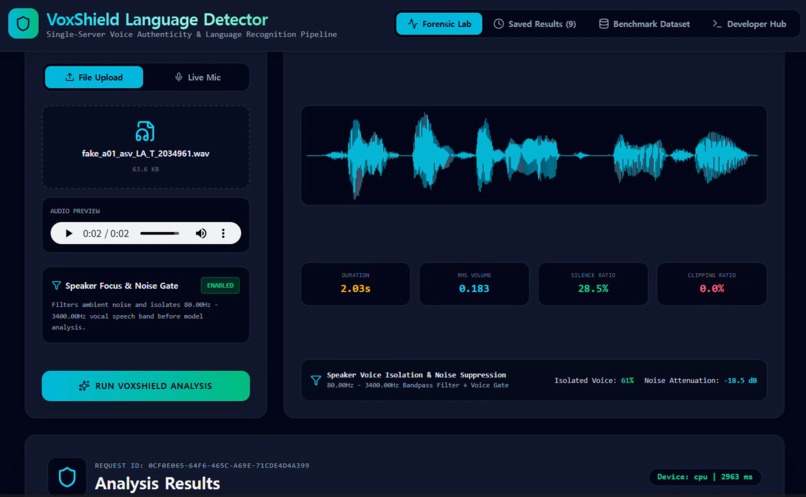Viewport: 806px width, 497px height.
Task: Click the waveform visualization display
Action: pyautogui.click(x=534, y=155)
